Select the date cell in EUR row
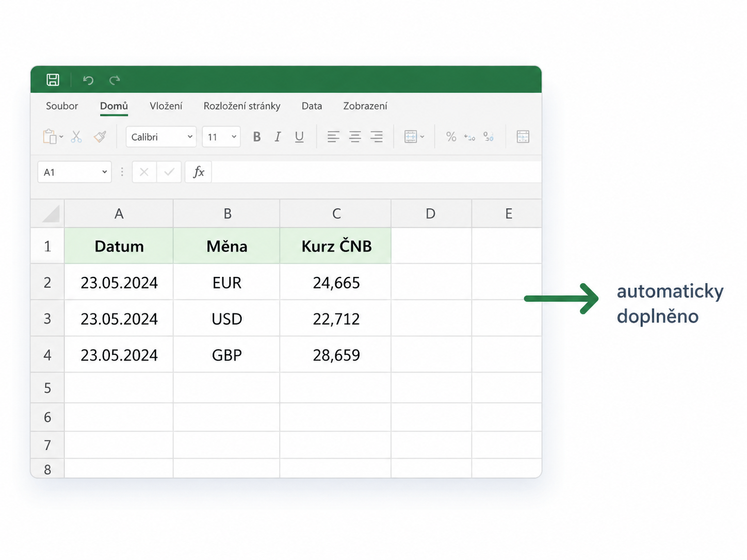Screen dimensions: 747x560 pos(119,282)
